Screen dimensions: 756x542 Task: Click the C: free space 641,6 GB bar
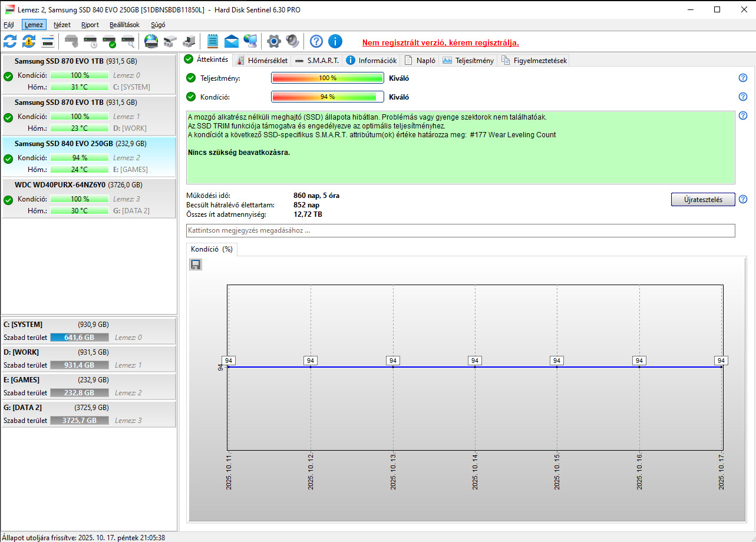click(80, 338)
